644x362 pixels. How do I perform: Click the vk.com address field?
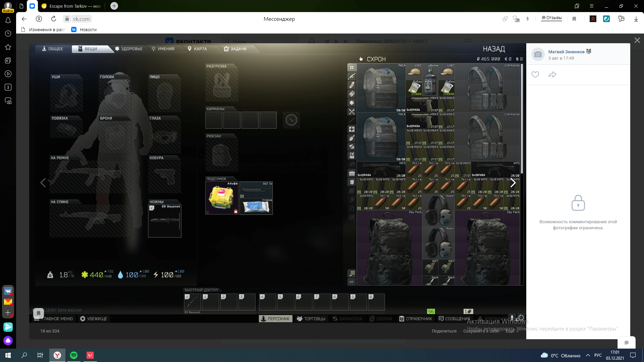(81, 19)
